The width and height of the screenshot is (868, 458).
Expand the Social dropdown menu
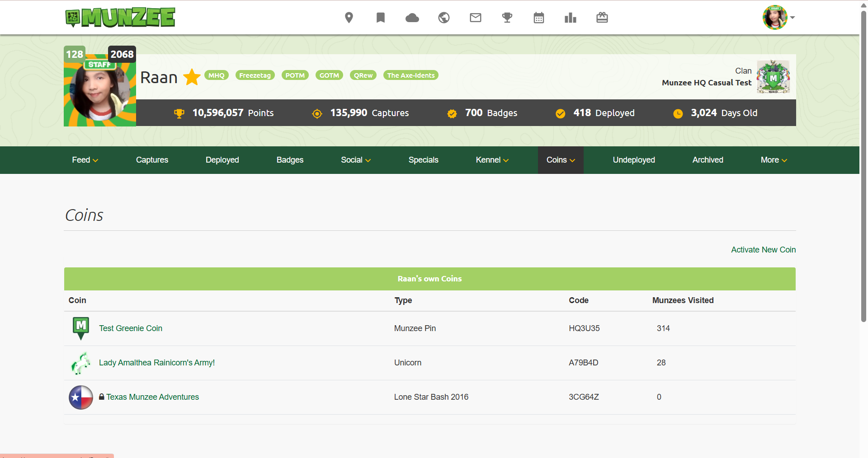[x=355, y=160]
